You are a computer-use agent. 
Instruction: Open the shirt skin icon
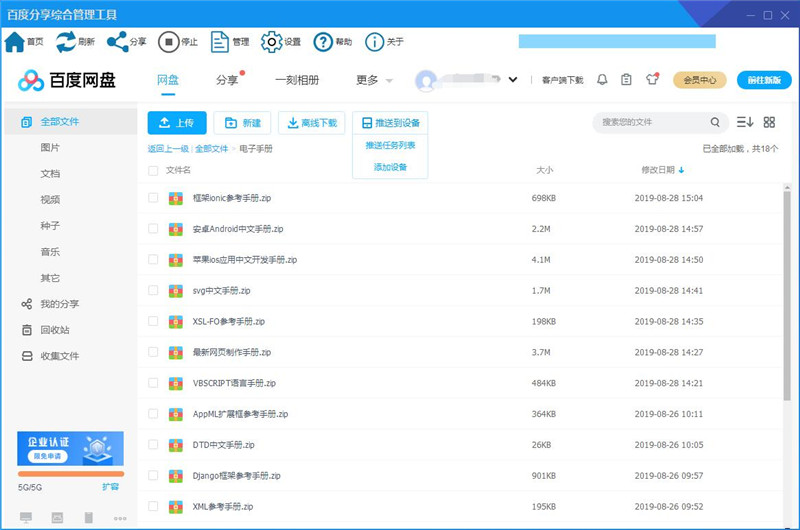[x=652, y=79]
